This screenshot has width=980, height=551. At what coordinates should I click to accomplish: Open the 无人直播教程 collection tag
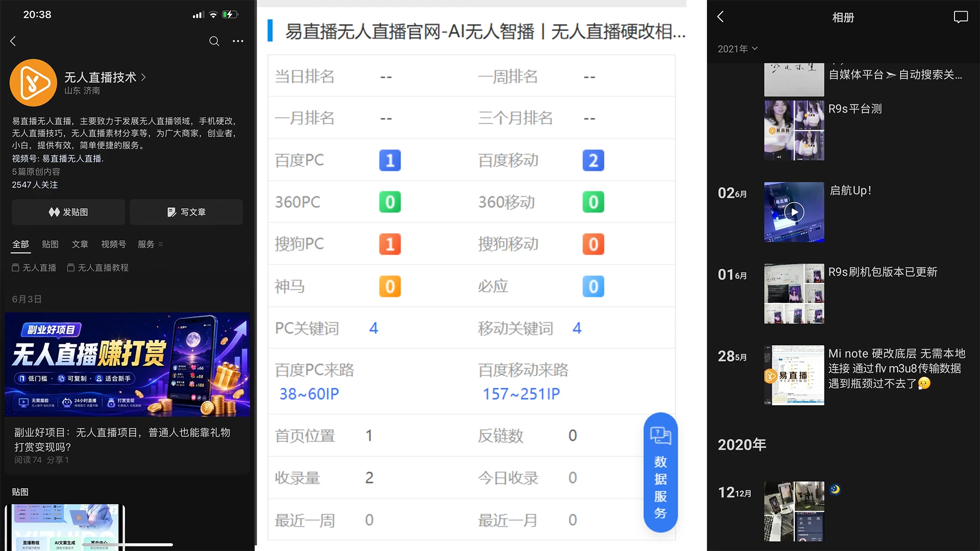point(98,268)
